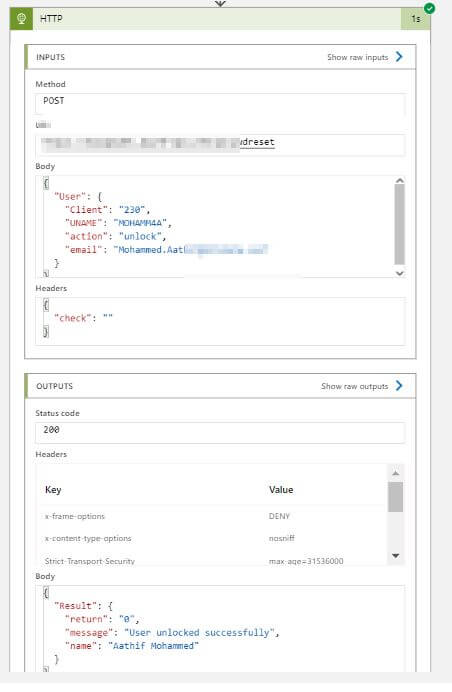Click the green success checkmark badge

pyautogui.click(x=429, y=8)
